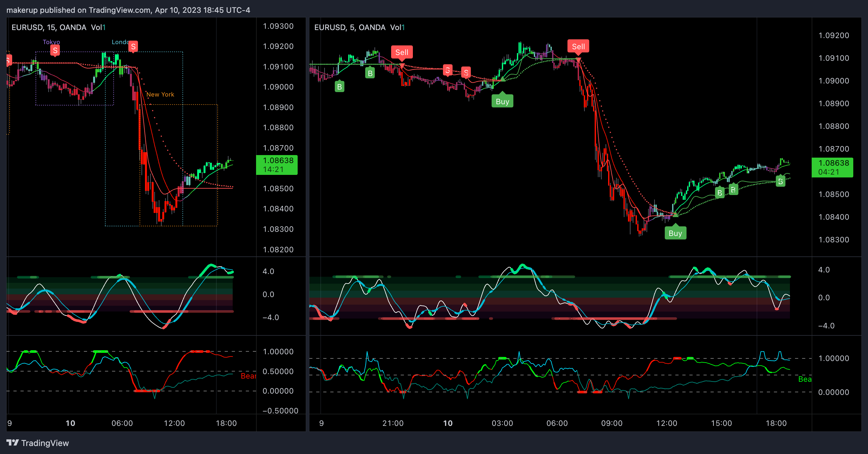Viewport: 868px width, 454px height.
Task: Click the 1.09300 price axis value
Action: 278,26
